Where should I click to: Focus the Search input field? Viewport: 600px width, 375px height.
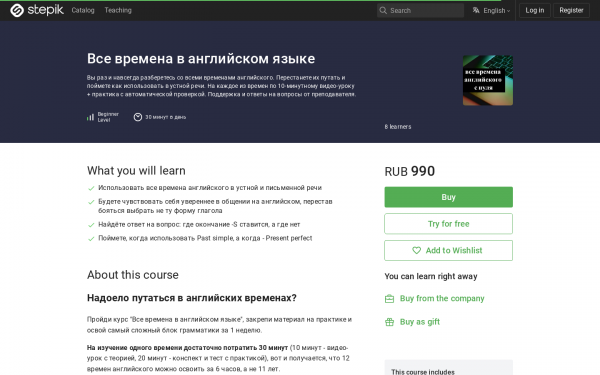point(420,10)
